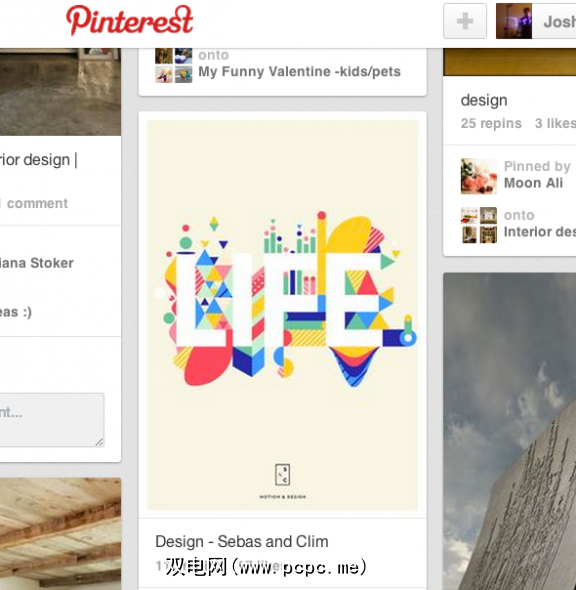The height and width of the screenshot is (590, 576).
Task: Click the Interior design board thumbnails
Action: [x=479, y=225]
